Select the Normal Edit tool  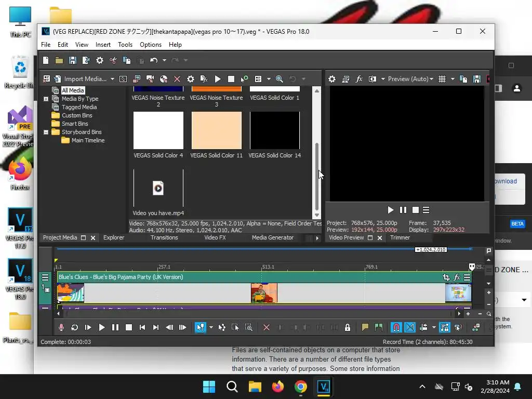coord(201,327)
